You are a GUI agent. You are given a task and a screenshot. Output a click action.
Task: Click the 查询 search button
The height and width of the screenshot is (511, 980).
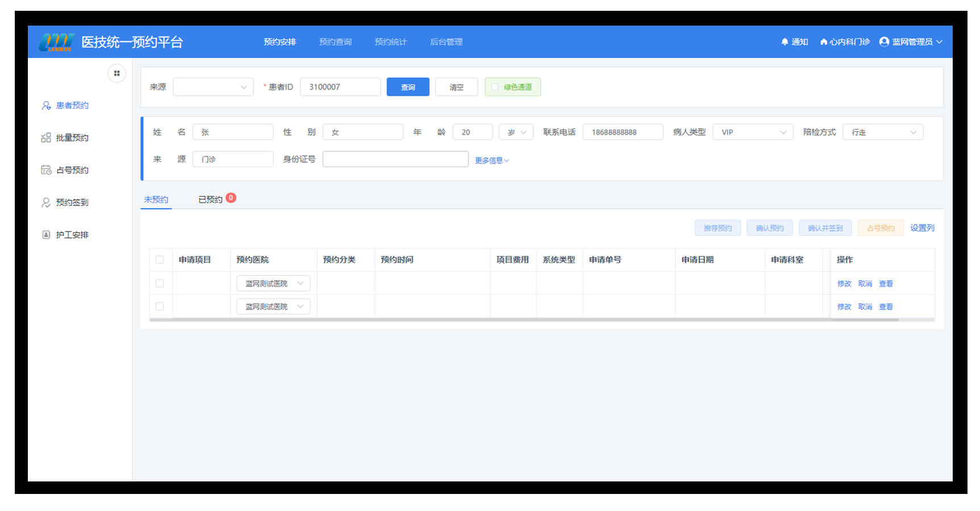408,87
